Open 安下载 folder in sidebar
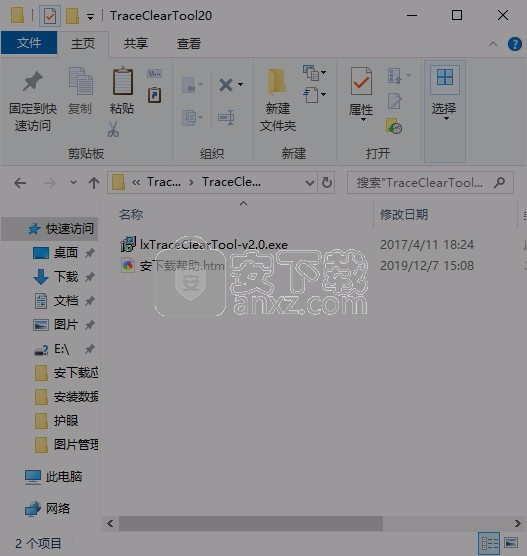The image size is (527, 556). (x=76, y=373)
